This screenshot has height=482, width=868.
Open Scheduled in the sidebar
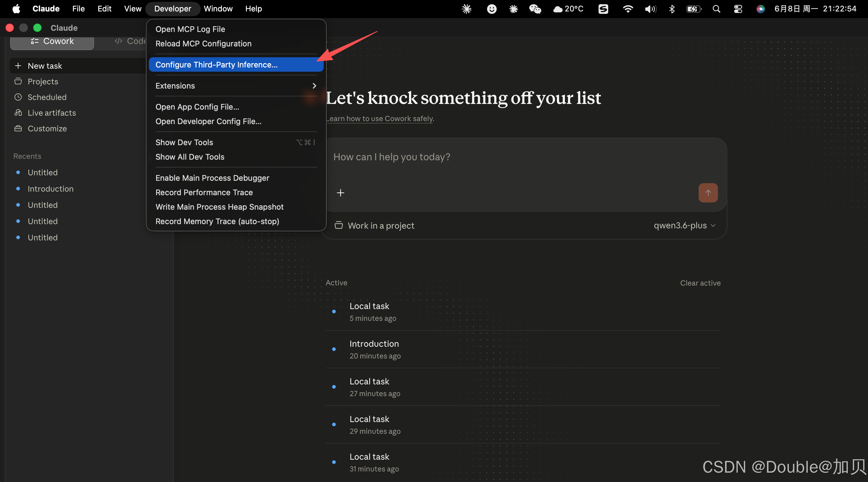[47, 97]
